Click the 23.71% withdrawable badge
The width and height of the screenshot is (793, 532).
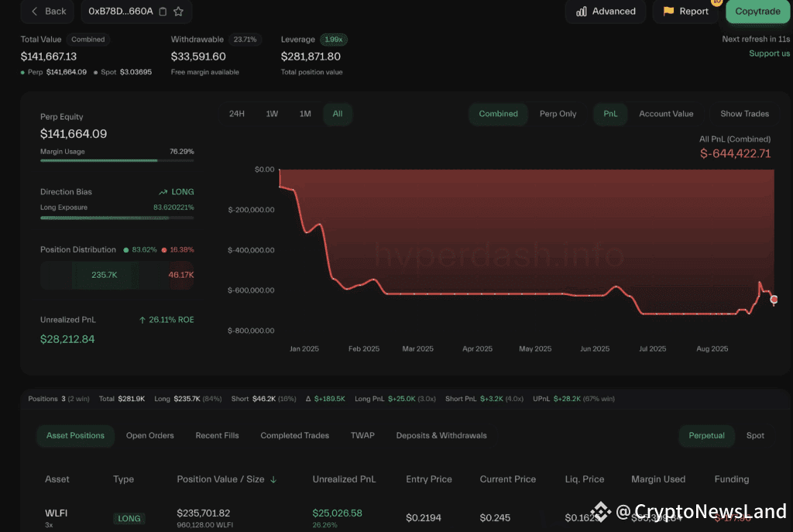click(245, 39)
